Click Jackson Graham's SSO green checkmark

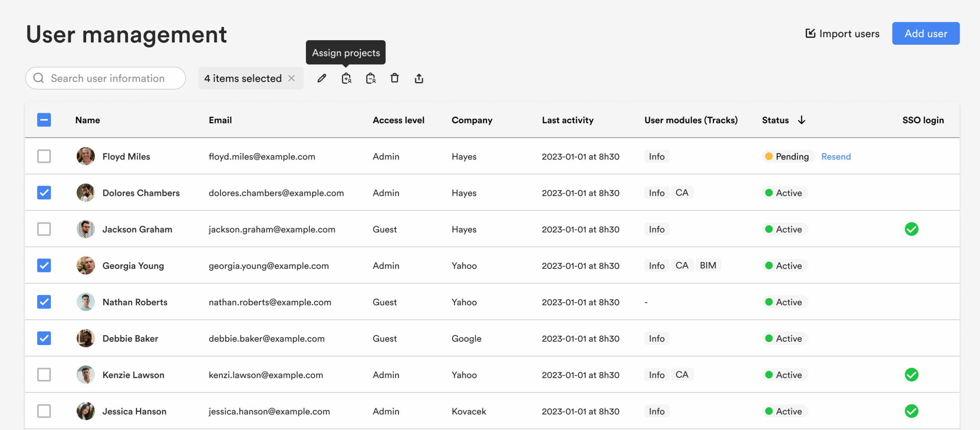click(x=911, y=229)
